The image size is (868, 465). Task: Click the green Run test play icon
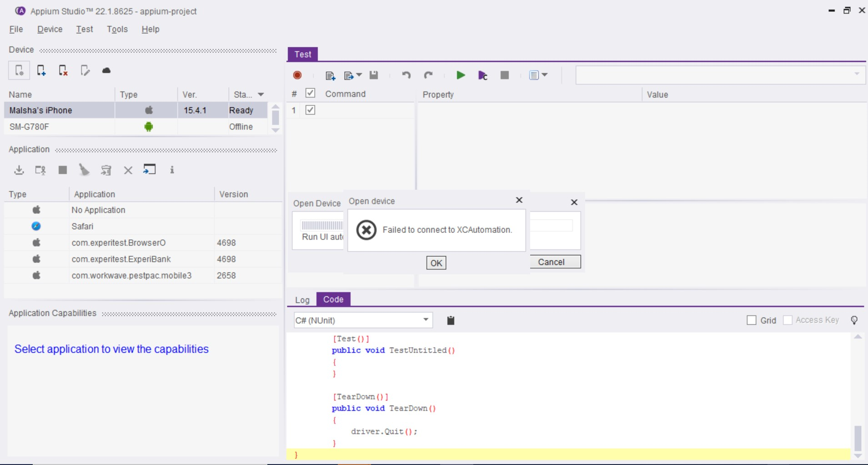[461, 75]
